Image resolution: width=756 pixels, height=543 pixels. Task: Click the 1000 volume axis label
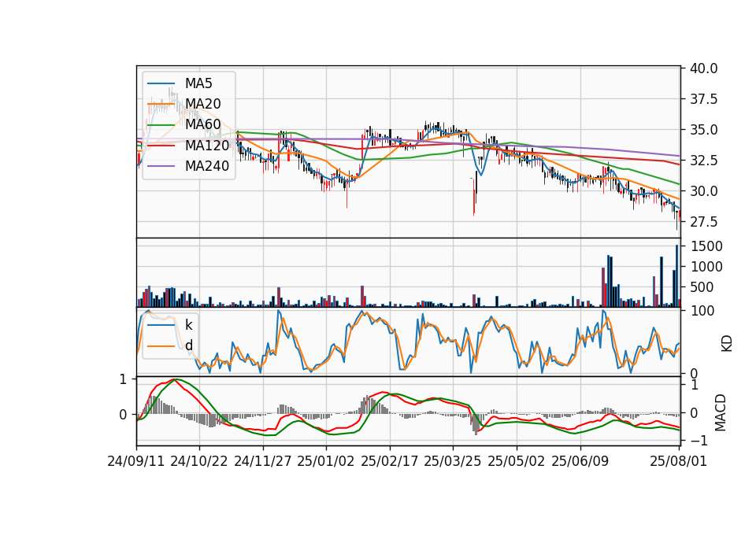coord(706,267)
